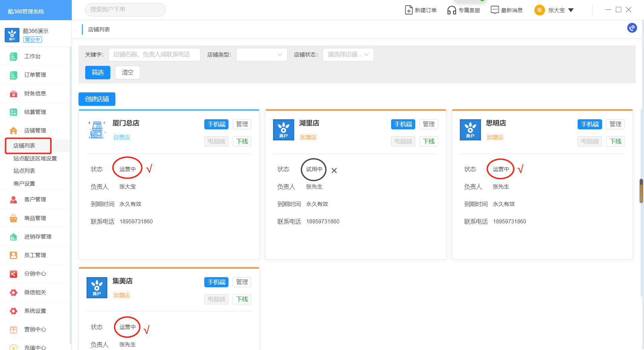Click the blue phone icon at top right
Image resolution: width=644 pixels, height=350 pixels.
tap(632, 28)
